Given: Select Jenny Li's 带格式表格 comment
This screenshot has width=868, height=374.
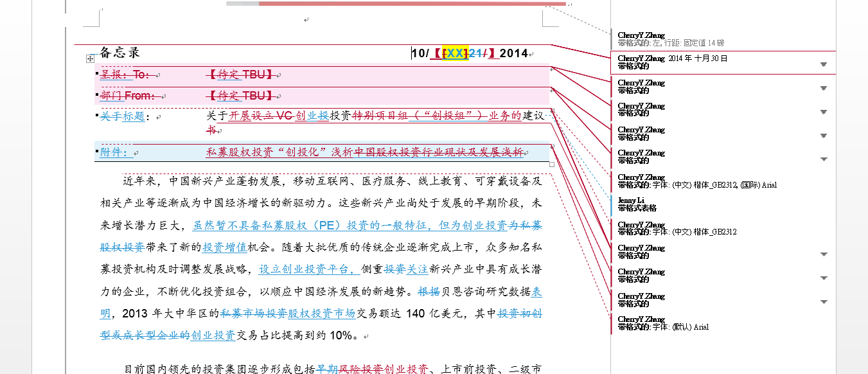Looking at the screenshot, I should [637, 204].
